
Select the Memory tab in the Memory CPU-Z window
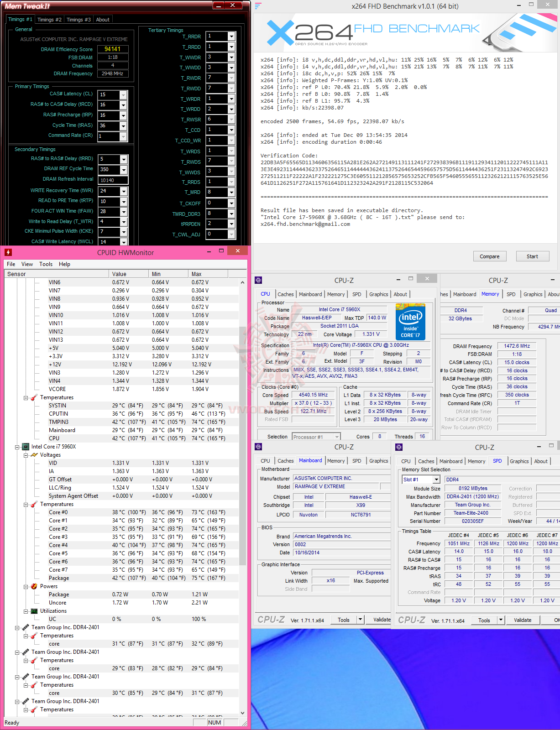tap(490, 294)
